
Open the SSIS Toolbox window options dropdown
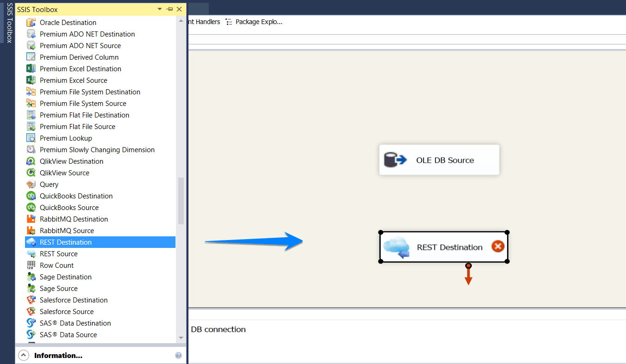(x=160, y=9)
